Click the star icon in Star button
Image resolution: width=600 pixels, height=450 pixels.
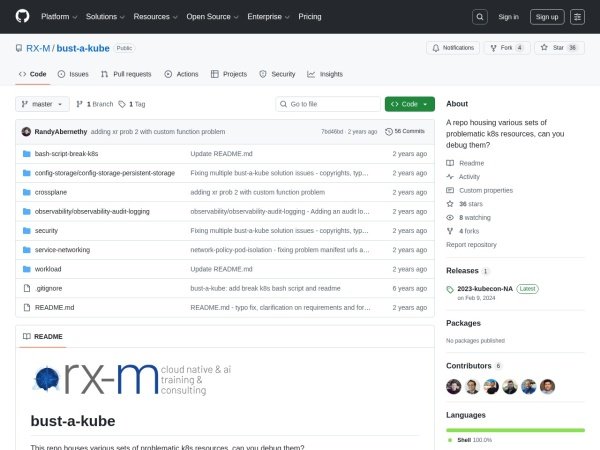(544, 47)
